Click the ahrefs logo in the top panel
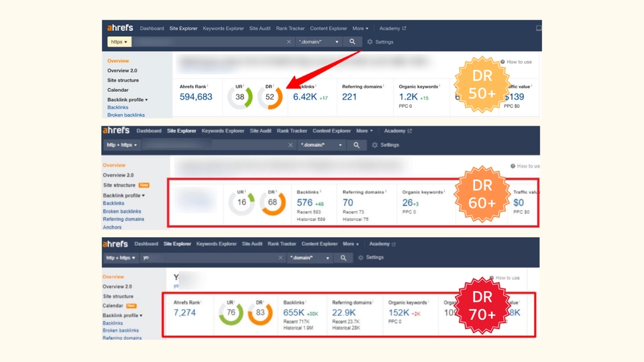 point(120,28)
